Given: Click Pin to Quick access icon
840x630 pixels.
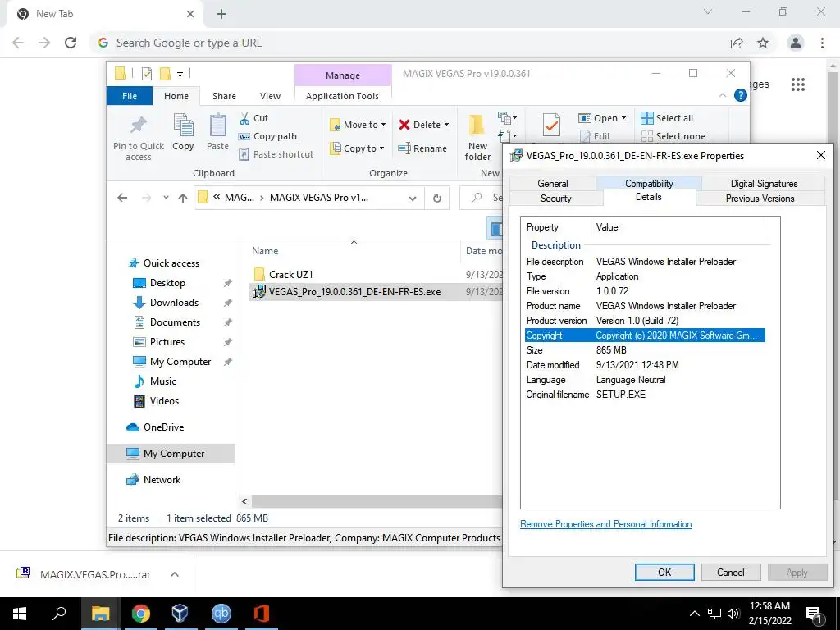Looking at the screenshot, I should (138, 125).
